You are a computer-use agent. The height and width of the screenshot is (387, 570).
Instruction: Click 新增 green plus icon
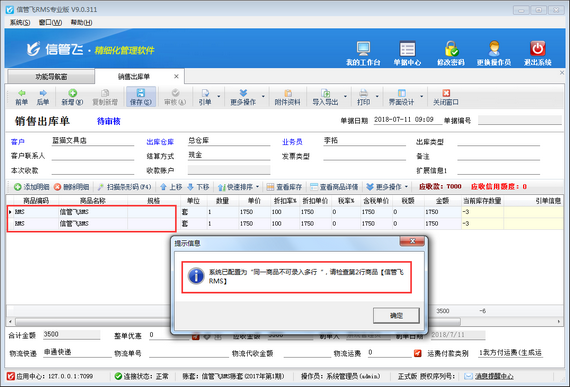coord(72,93)
